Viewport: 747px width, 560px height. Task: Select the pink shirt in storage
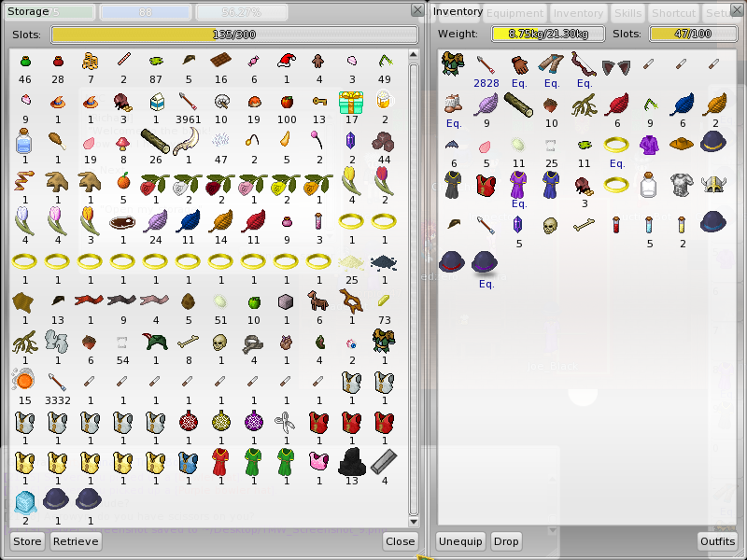[318, 462]
